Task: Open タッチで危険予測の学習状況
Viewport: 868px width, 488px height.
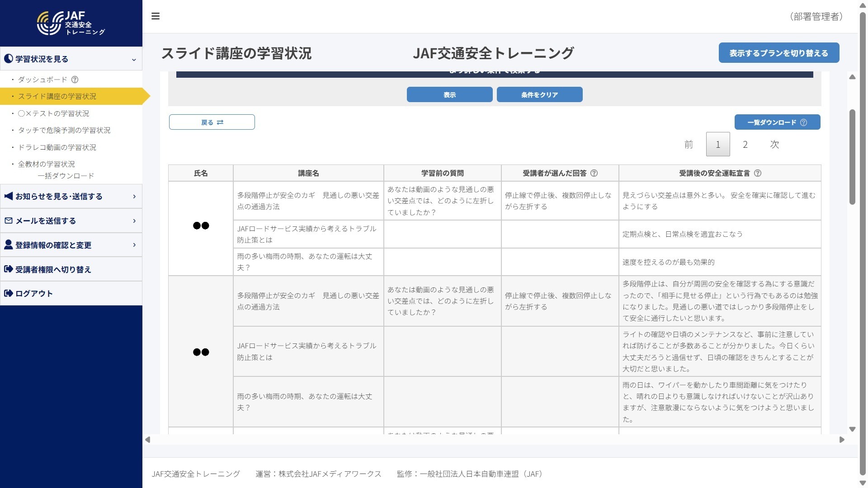Action: pyautogui.click(x=64, y=130)
